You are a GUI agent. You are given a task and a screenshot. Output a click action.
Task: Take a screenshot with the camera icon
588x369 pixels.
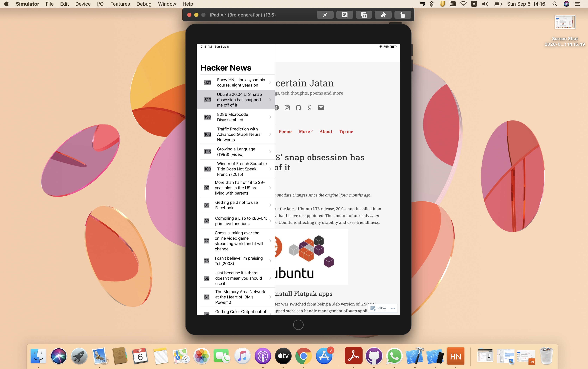click(x=364, y=15)
